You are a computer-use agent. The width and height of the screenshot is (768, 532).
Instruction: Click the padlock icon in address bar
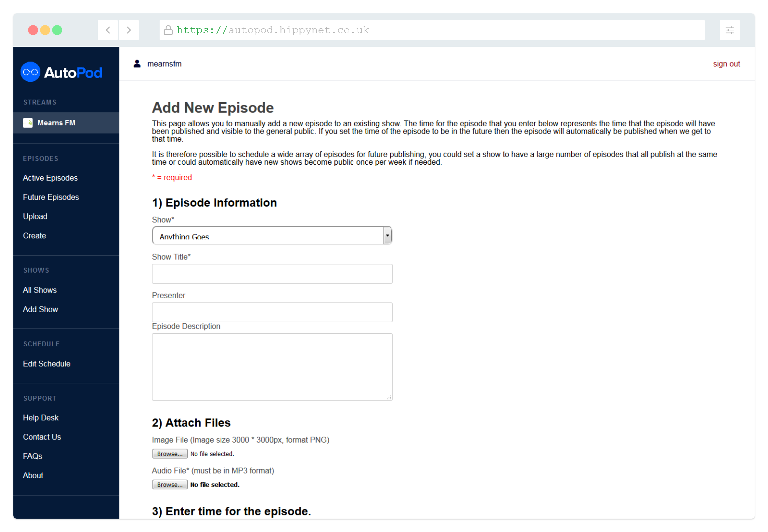point(168,30)
